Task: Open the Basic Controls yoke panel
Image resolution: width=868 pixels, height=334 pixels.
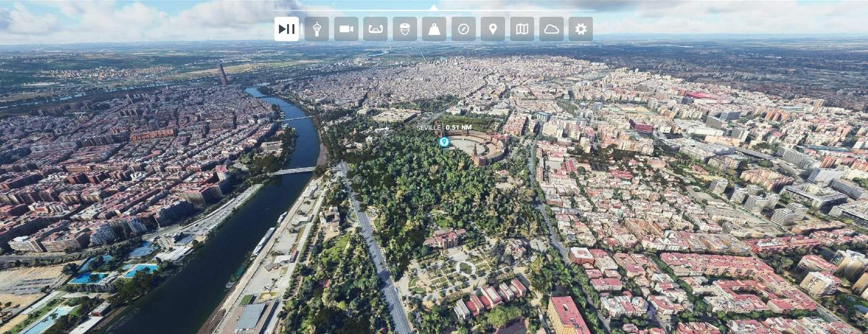Action: pos(375,29)
